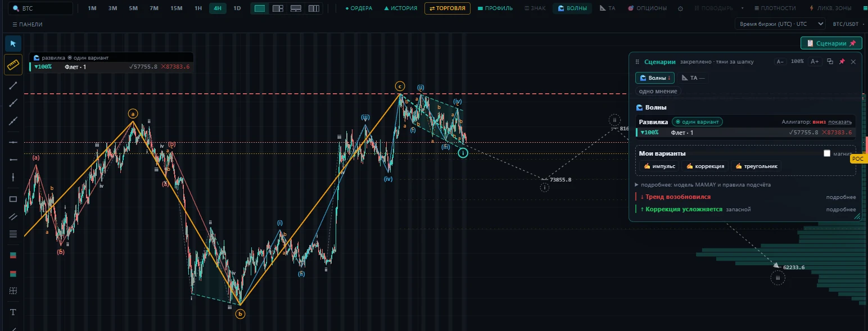Open settings gear next to ОПЦИОНЫ

680,8
